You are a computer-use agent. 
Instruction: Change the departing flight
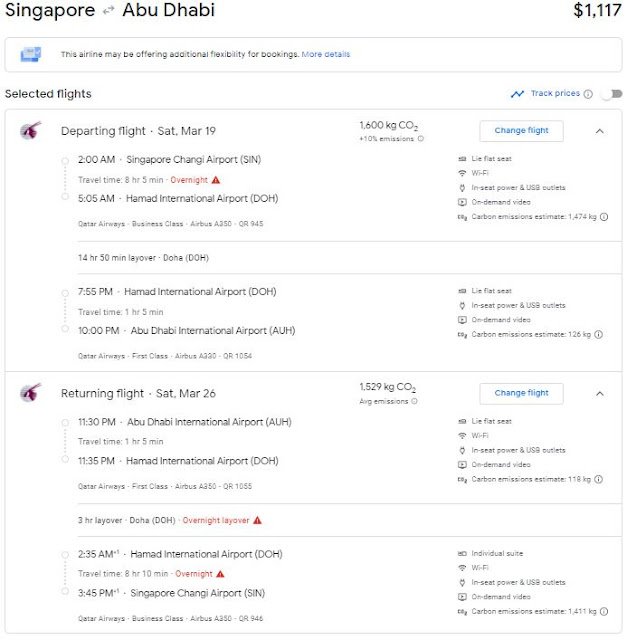point(521,131)
